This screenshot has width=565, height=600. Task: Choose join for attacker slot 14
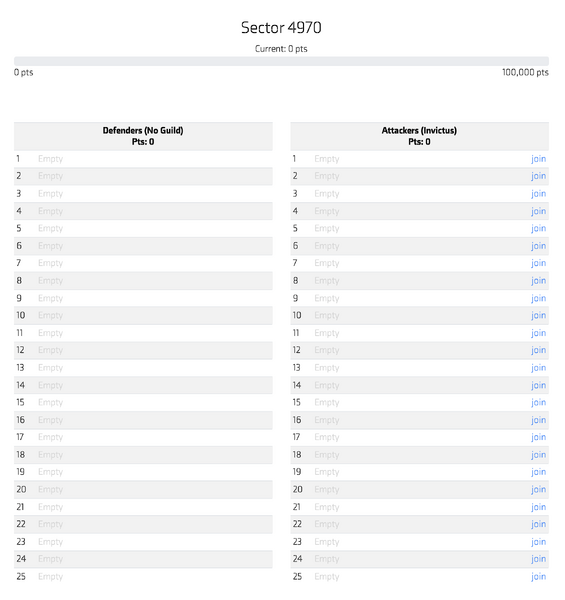(538, 385)
